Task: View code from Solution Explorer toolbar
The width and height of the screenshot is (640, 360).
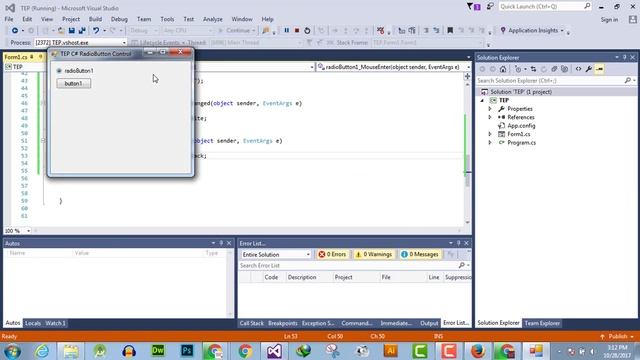Action: coord(578,69)
